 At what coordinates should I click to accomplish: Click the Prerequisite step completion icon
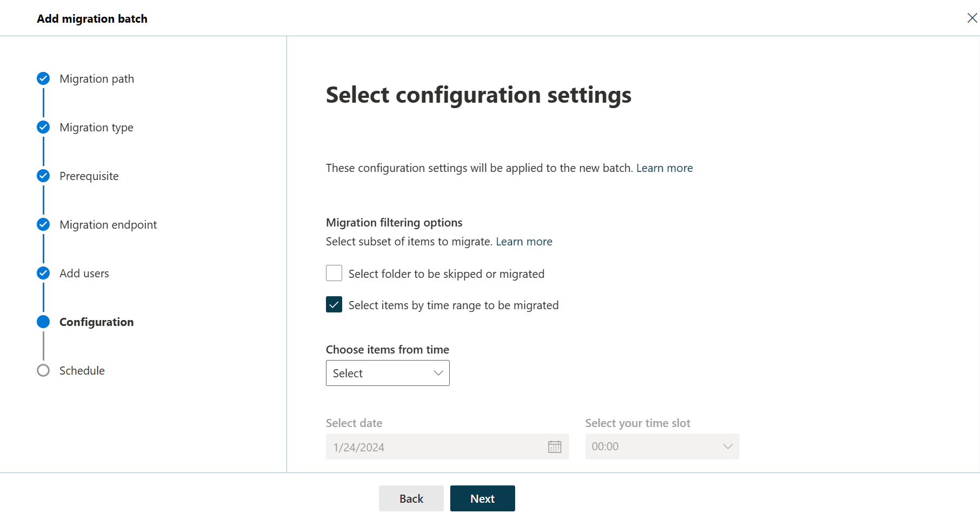[43, 176]
